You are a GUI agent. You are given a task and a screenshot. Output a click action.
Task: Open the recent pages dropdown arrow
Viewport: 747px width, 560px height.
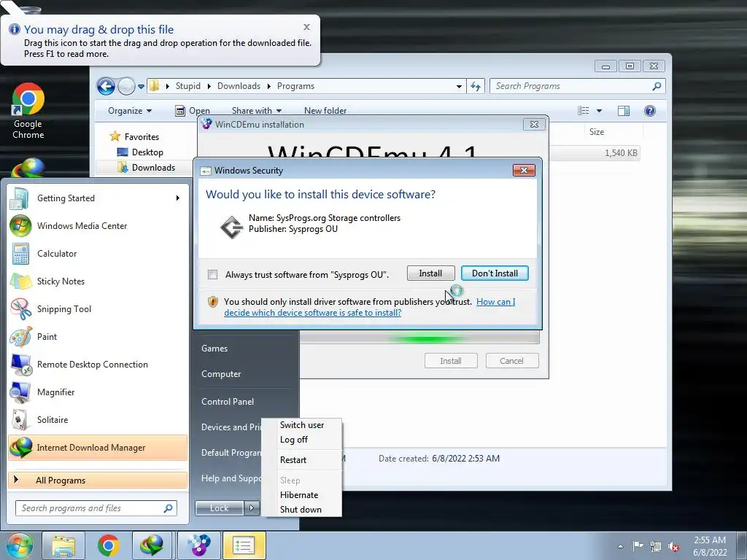pyautogui.click(x=141, y=87)
